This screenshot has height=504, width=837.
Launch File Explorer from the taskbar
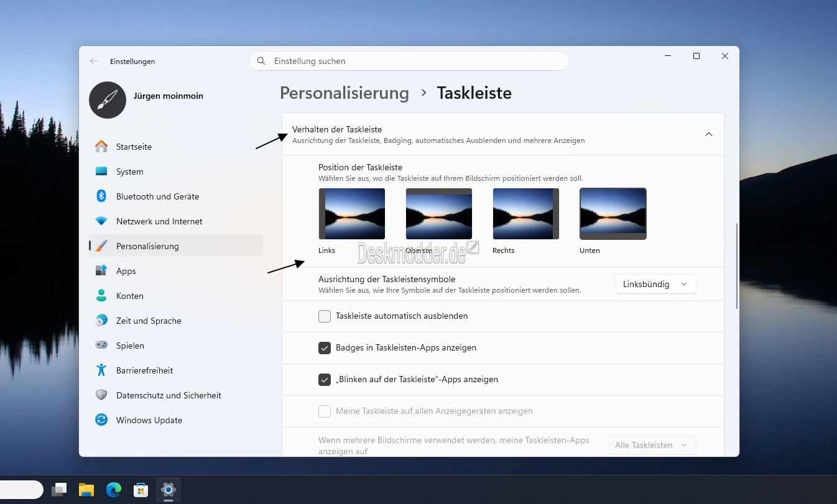click(x=86, y=490)
